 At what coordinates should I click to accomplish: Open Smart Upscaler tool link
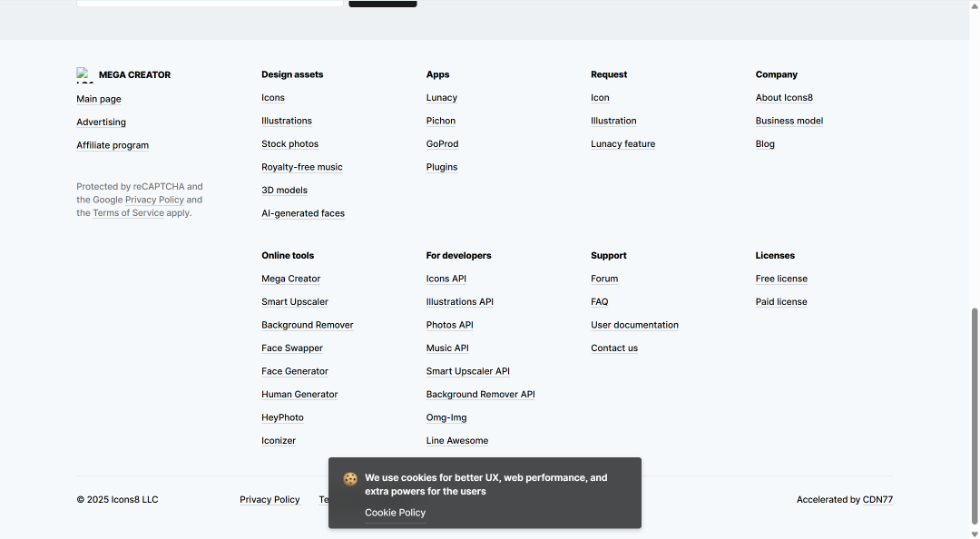(x=294, y=302)
